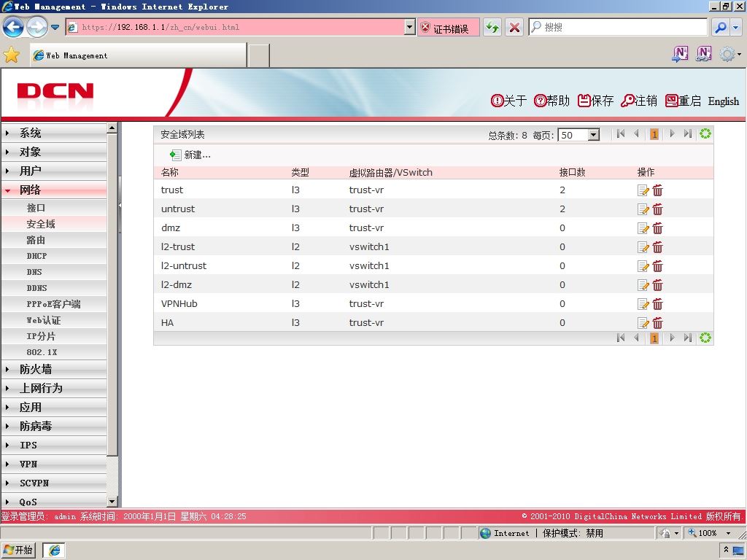Delete the untrust zone entry
This screenshot has width=747, height=560.
[x=658, y=209]
